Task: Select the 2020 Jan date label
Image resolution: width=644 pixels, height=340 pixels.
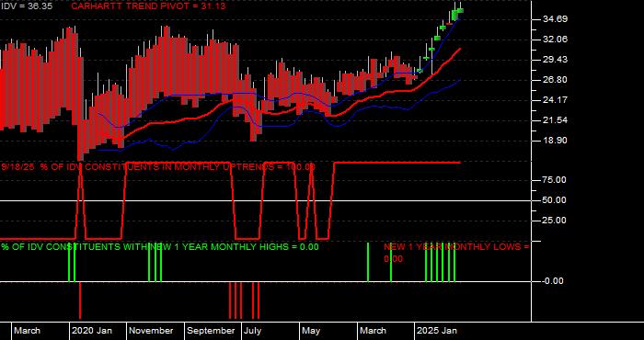Action: tap(92, 331)
